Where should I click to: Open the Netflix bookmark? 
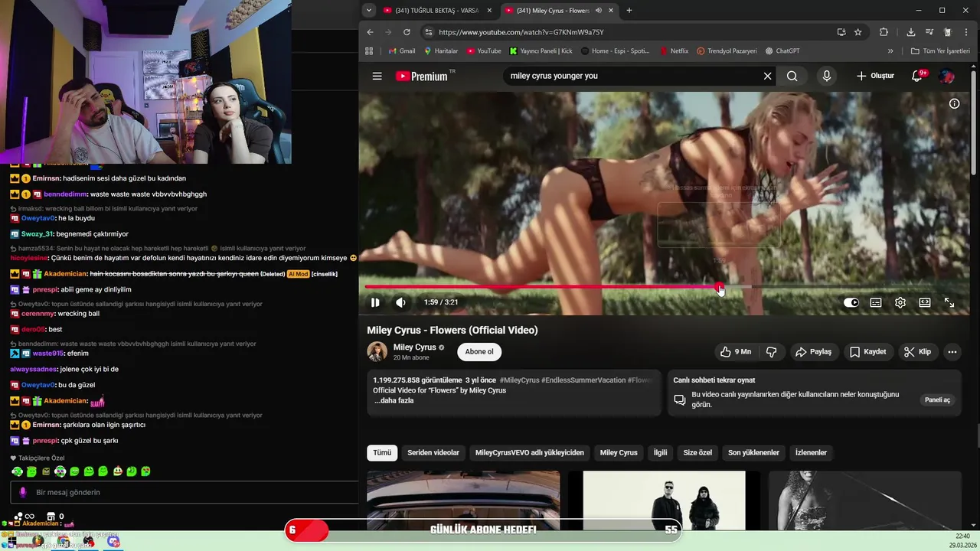pyautogui.click(x=673, y=51)
